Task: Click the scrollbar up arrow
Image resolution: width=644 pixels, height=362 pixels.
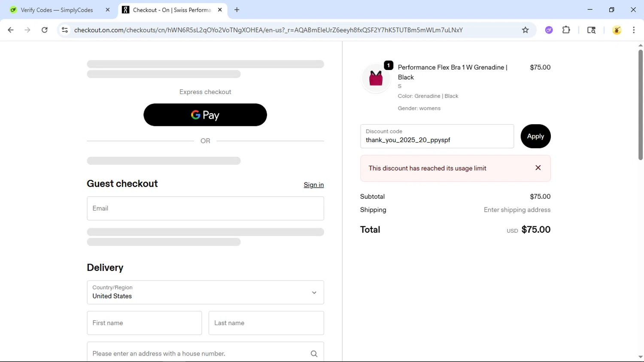Action: pyautogui.click(x=641, y=45)
